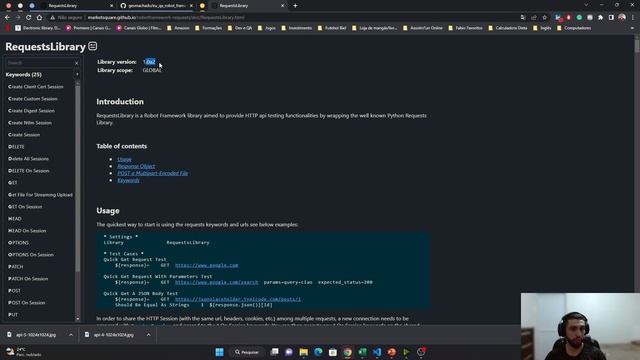The image size is (640, 360).
Task: Select Create Session keyword
Action: tap(24, 135)
